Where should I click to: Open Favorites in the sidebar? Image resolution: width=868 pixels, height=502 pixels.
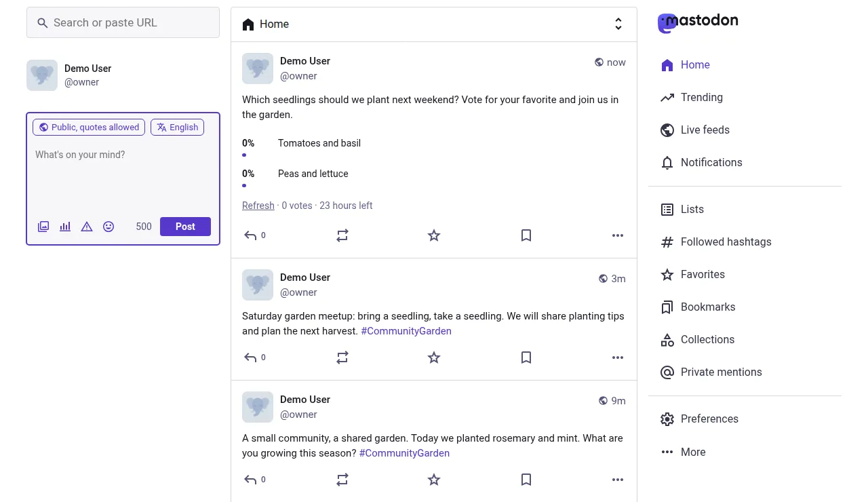click(x=692, y=274)
